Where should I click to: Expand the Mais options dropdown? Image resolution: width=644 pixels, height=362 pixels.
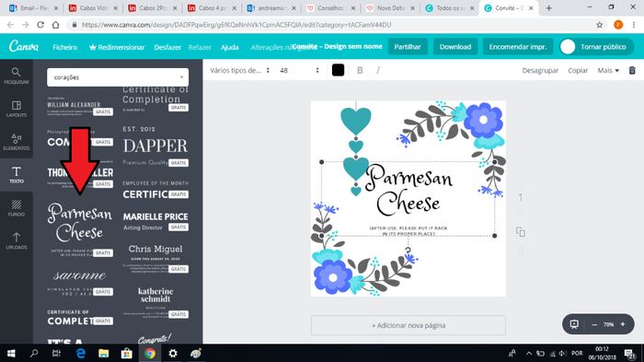(x=608, y=70)
